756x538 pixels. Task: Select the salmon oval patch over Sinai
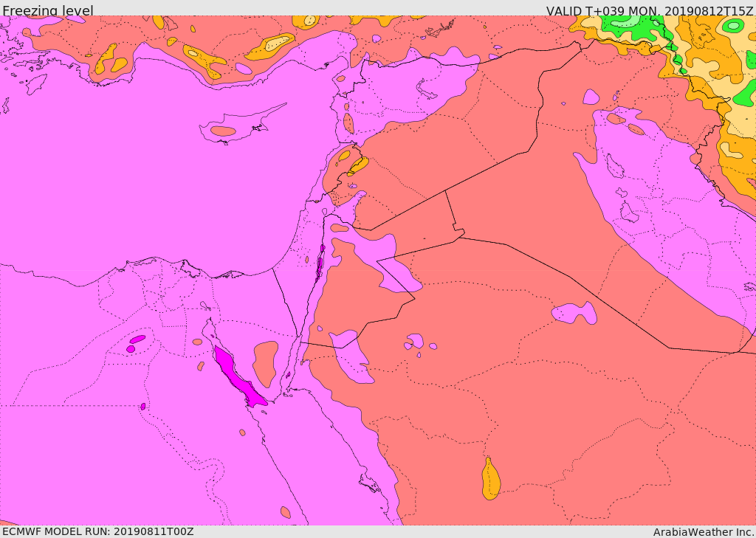coord(265,362)
